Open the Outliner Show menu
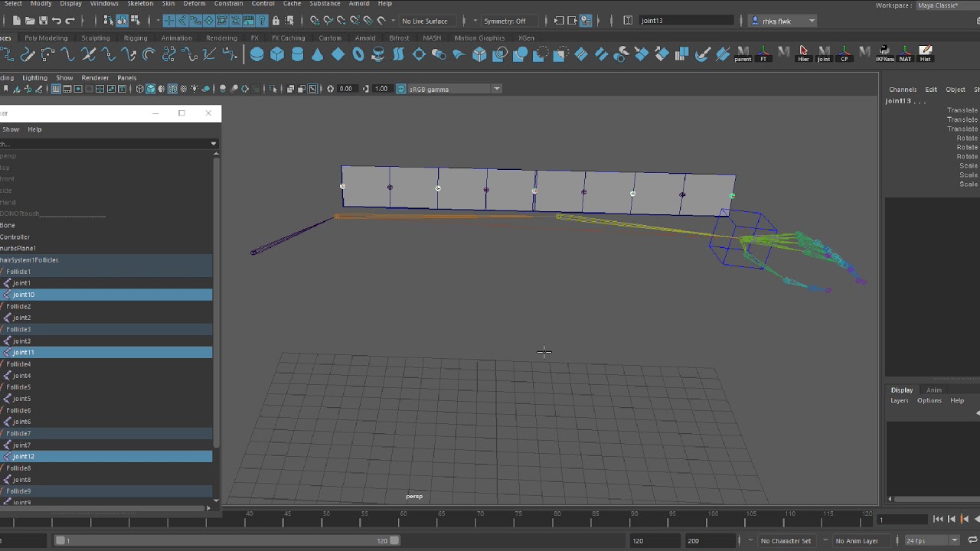The width and height of the screenshot is (980, 551). pos(11,129)
